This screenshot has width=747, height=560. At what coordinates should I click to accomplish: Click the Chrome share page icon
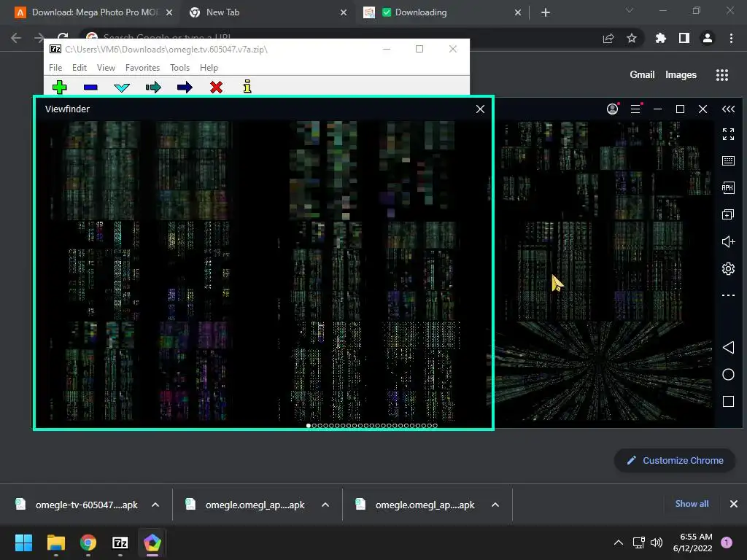pos(608,38)
